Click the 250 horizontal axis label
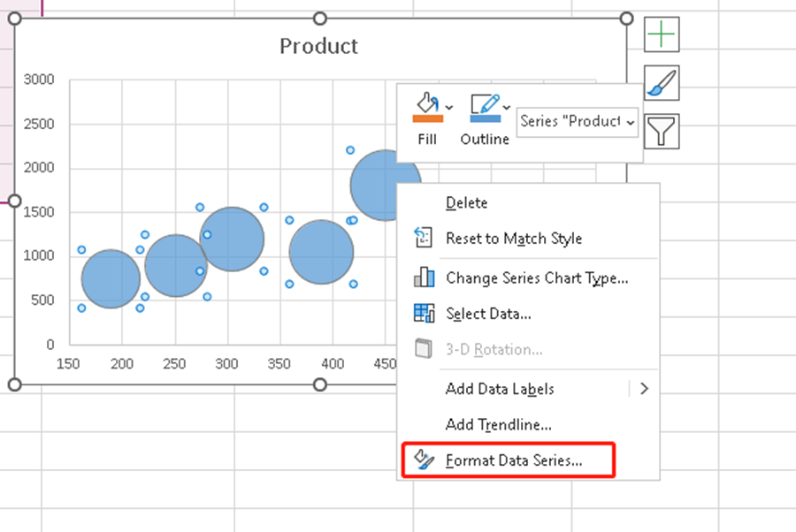Image resolution: width=796 pixels, height=532 pixels. (174, 363)
